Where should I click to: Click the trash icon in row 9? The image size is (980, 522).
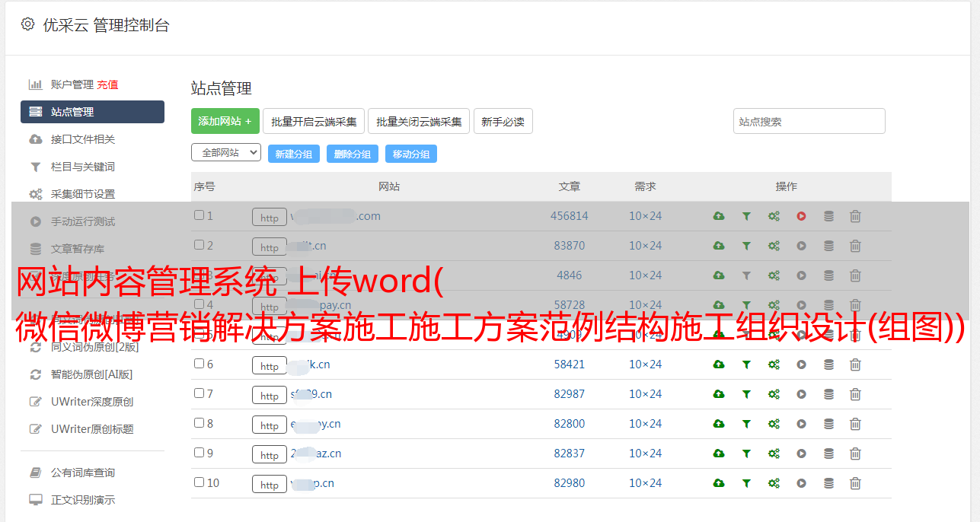(855, 454)
